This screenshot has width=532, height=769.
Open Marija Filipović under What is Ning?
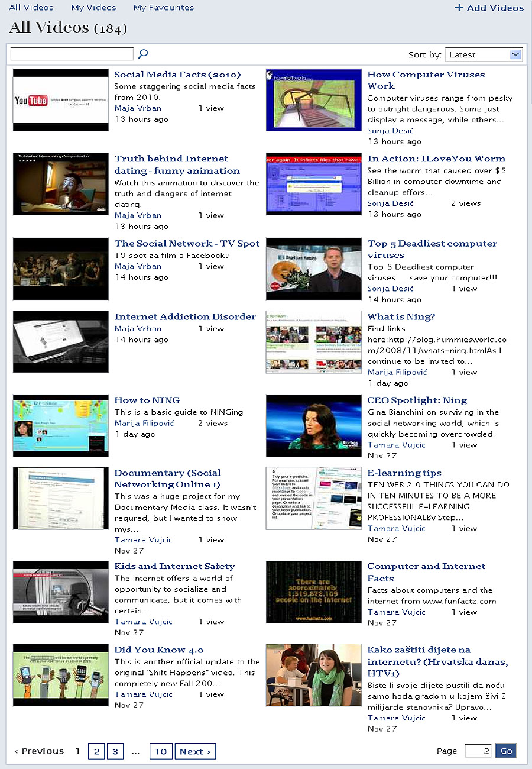[x=397, y=372]
